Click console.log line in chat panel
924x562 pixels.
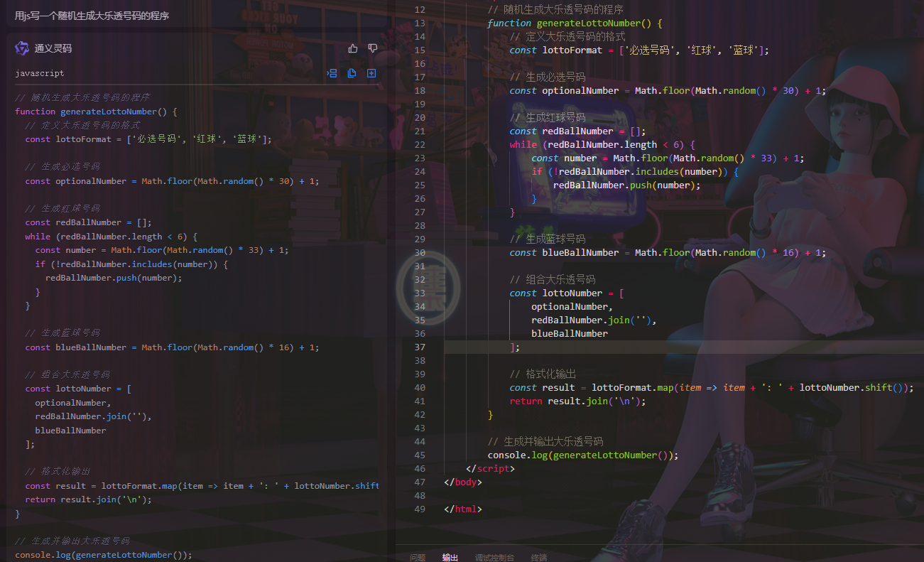104,555
